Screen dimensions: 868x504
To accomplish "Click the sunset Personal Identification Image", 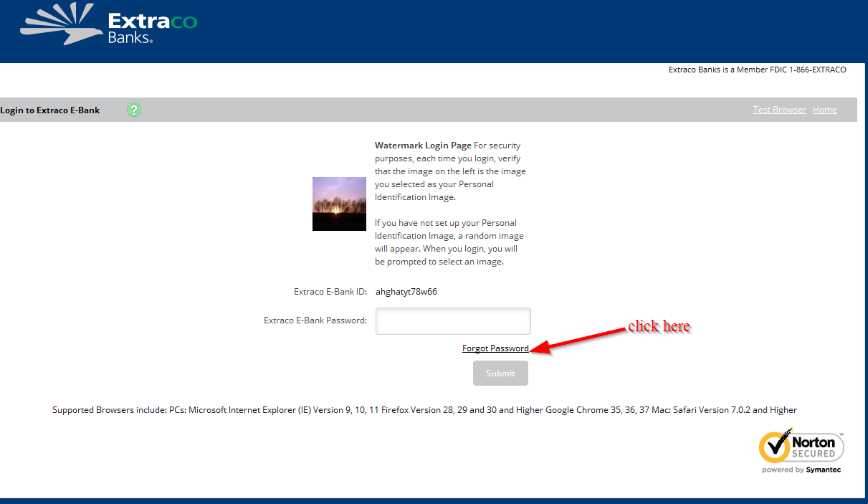I will click(339, 204).
